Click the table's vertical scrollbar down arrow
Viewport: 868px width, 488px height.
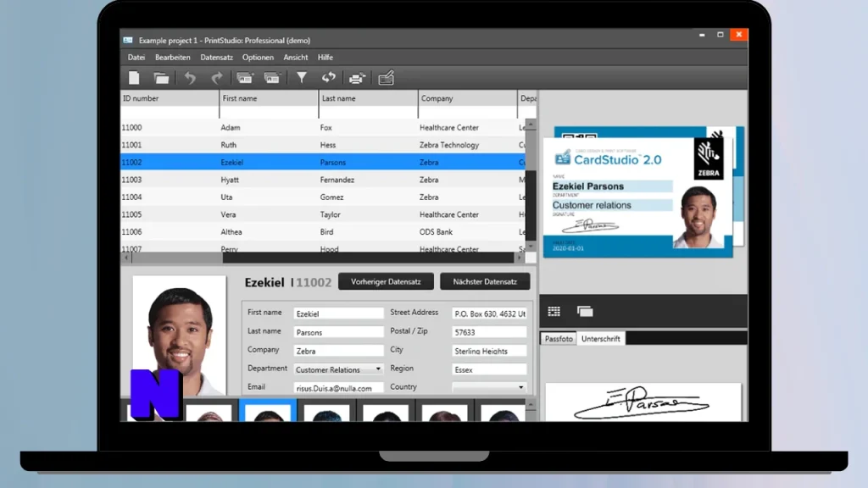pyautogui.click(x=531, y=246)
